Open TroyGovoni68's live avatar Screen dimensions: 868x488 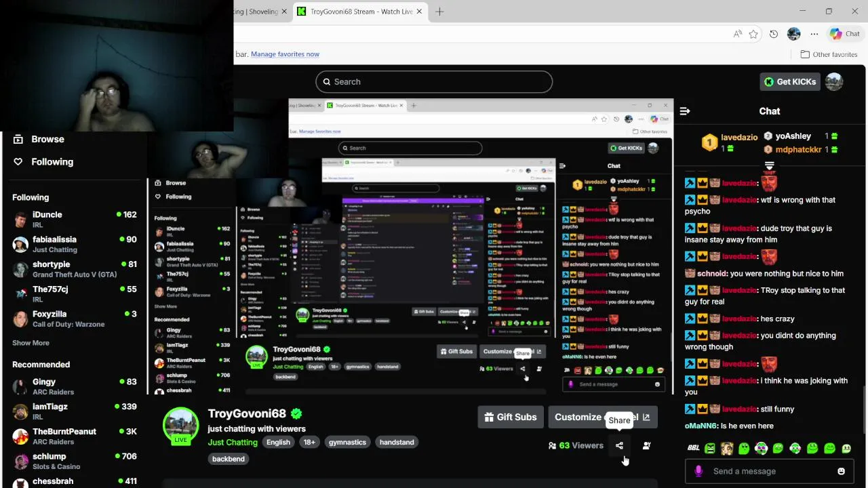coord(180,426)
